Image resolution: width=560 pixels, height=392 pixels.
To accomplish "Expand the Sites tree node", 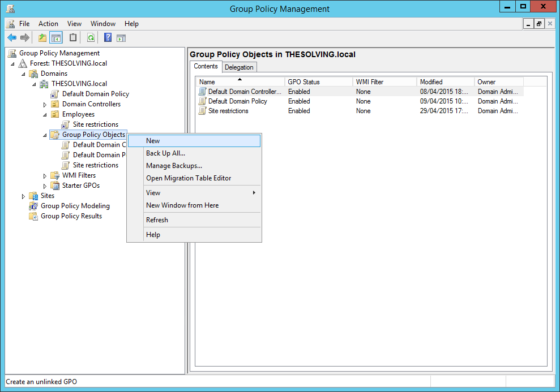I will (x=23, y=196).
